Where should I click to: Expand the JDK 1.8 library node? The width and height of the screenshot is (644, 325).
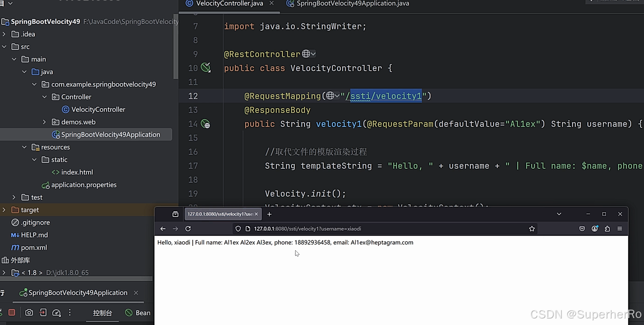click(4, 272)
